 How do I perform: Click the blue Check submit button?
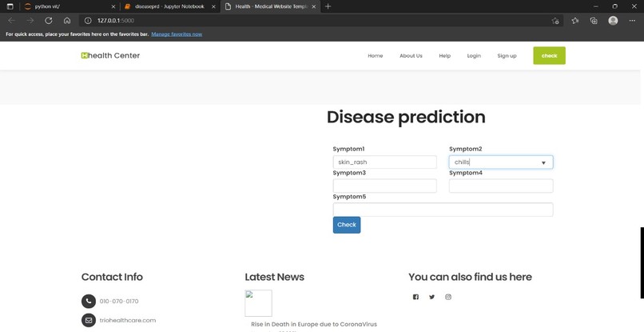347,225
